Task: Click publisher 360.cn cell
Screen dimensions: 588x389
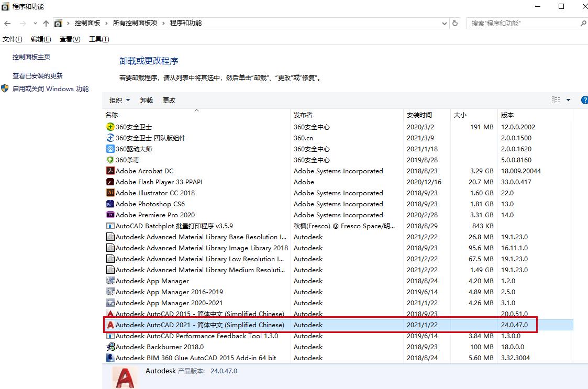Action: [303, 138]
